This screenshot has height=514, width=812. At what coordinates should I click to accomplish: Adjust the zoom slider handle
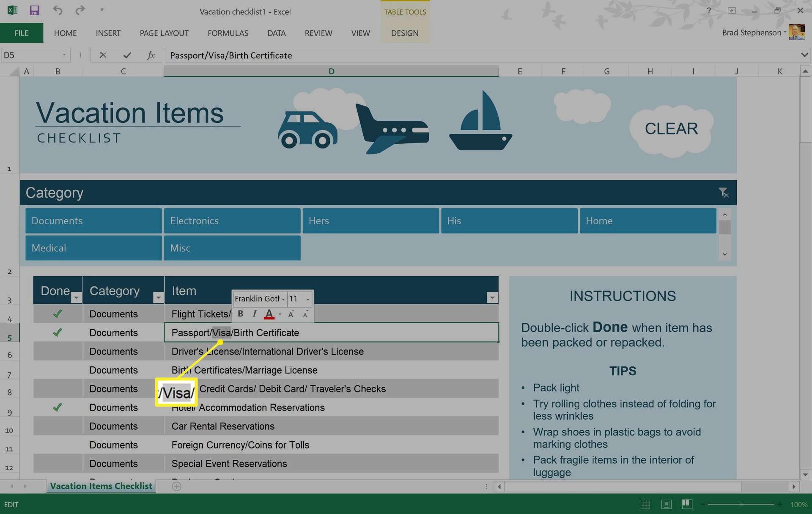click(741, 504)
